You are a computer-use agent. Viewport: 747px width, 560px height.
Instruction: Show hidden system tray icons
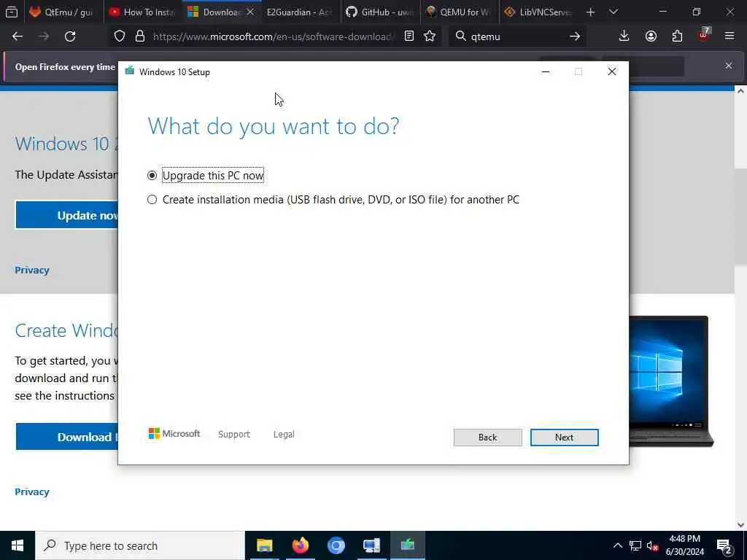point(617,545)
